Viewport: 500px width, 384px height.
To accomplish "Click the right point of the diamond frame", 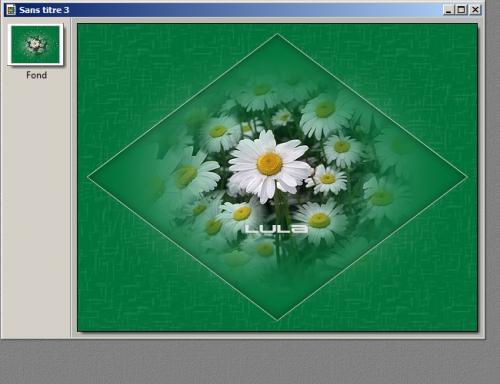I will [x=466, y=177].
